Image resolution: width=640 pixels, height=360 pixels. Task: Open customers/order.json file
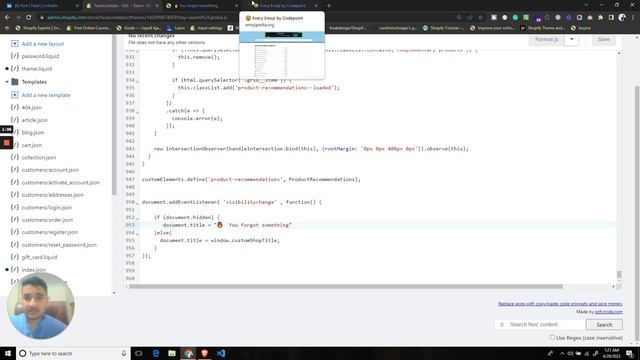coord(47,220)
